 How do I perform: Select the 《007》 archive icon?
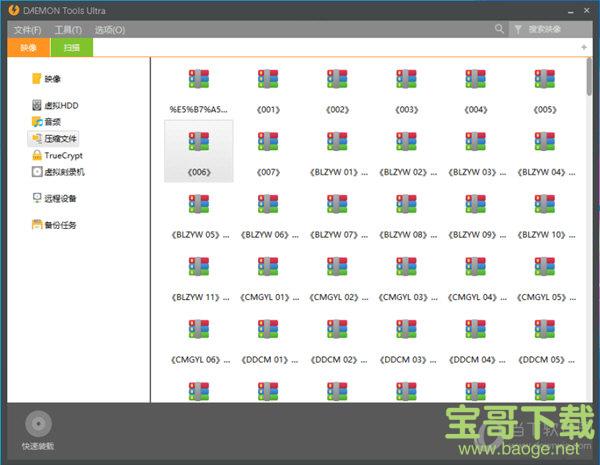coord(268,141)
